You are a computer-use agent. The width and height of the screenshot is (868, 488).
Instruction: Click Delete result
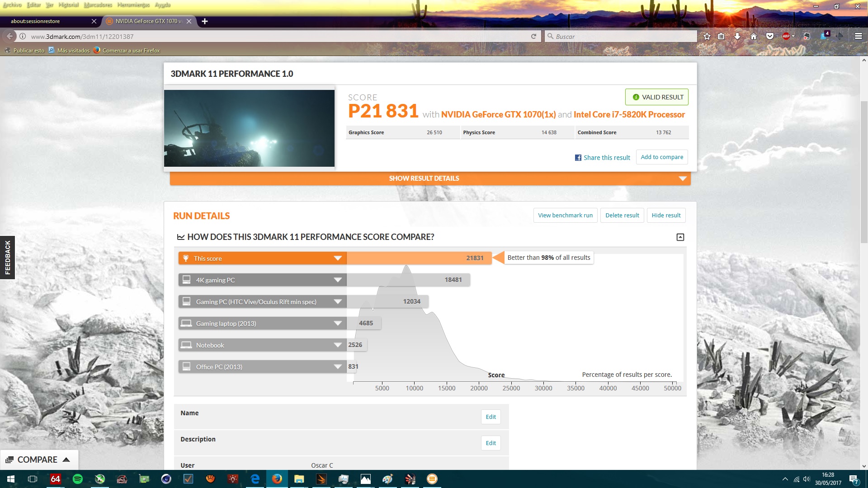coord(622,216)
